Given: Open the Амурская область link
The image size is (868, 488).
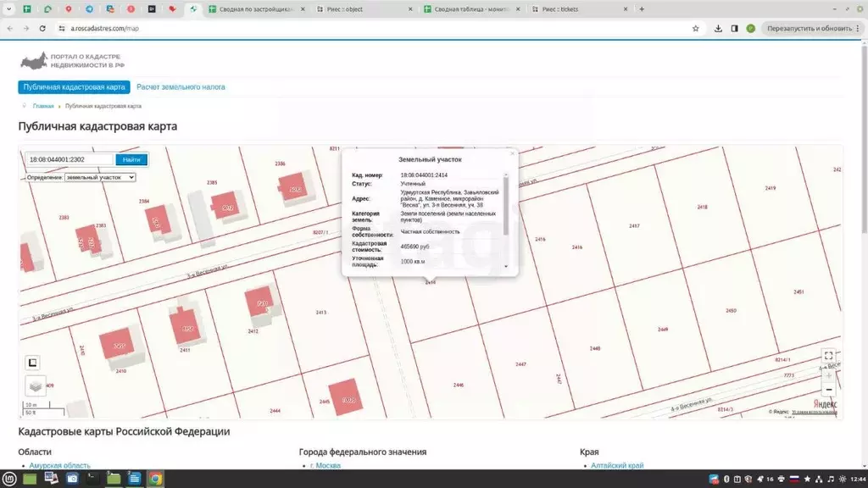Looking at the screenshot, I should (x=59, y=466).
